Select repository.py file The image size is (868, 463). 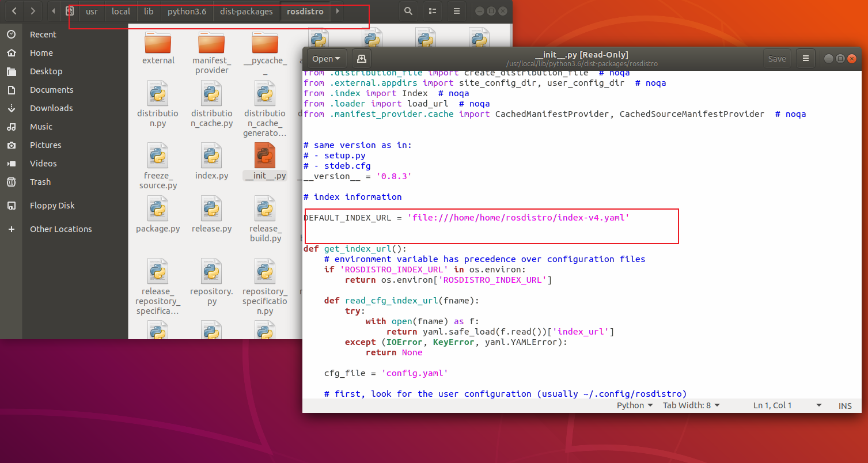(x=211, y=282)
